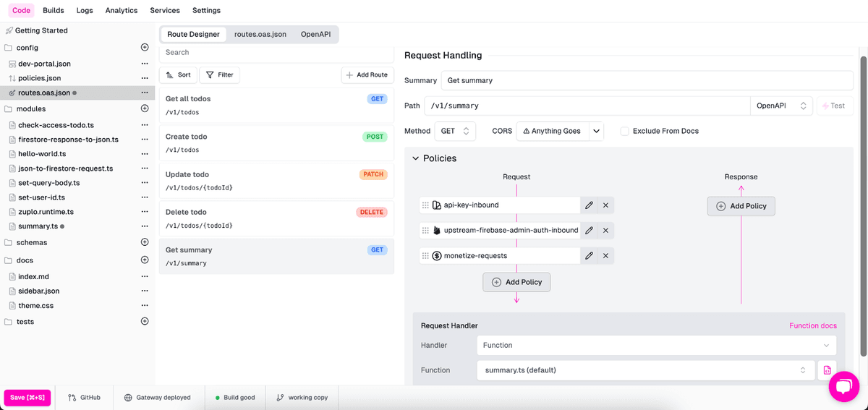868x410 pixels.
Task: Open the Method GET selector
Action: coord(455,131)
